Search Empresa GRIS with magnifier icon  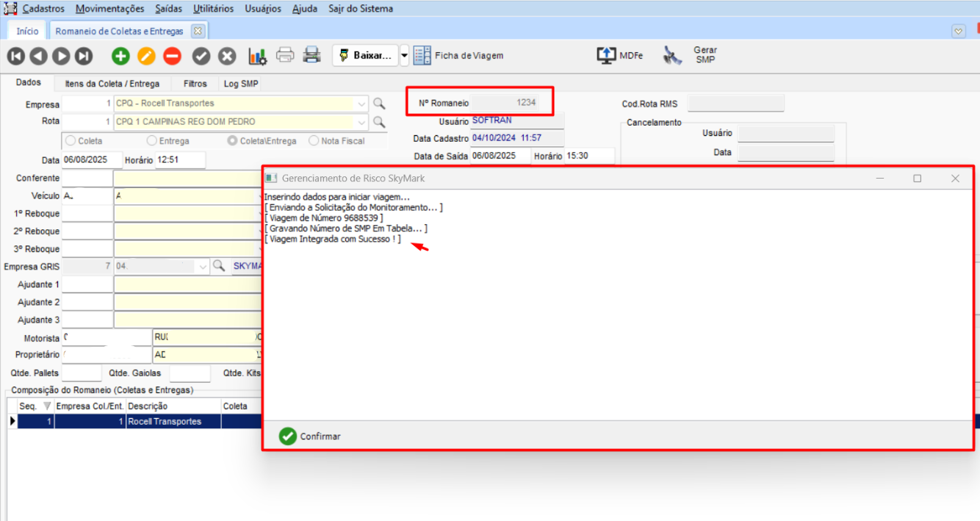click(218, 267)
